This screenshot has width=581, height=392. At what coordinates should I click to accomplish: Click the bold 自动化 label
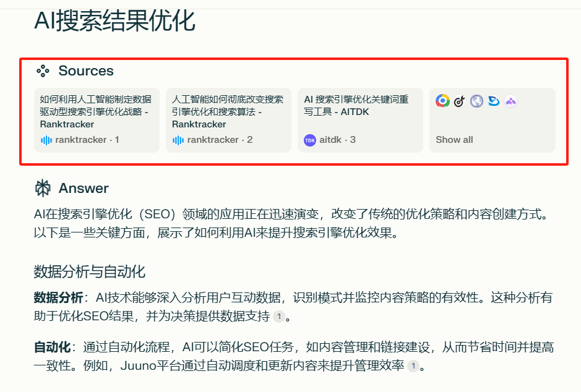(x=52, y=347)
